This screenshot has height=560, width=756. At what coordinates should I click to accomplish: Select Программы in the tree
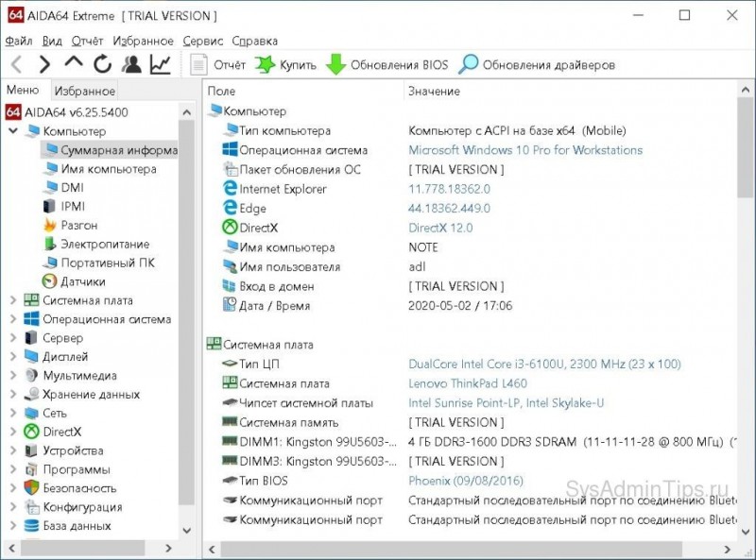tap(67, 469)
